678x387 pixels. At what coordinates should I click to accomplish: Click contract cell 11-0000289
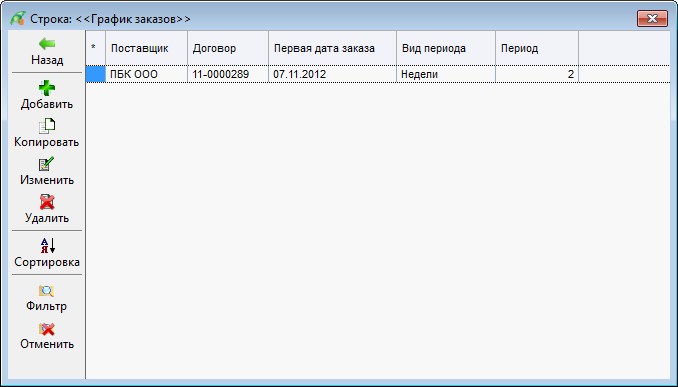click(x=228, y=74)
